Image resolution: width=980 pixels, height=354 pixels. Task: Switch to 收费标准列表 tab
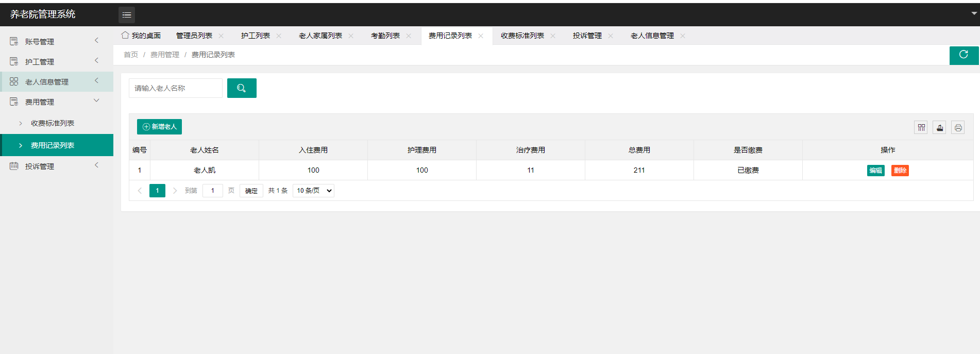click(x=522, y=36)
